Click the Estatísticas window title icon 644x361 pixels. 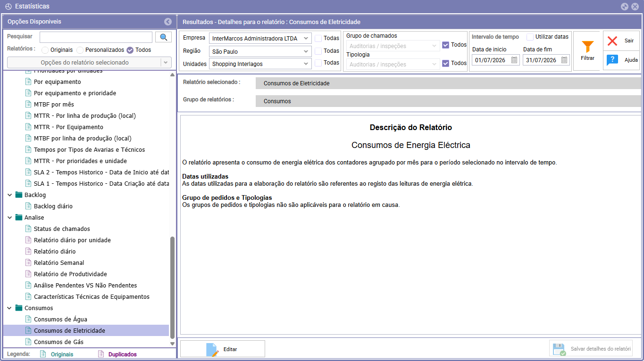(8, 7)
